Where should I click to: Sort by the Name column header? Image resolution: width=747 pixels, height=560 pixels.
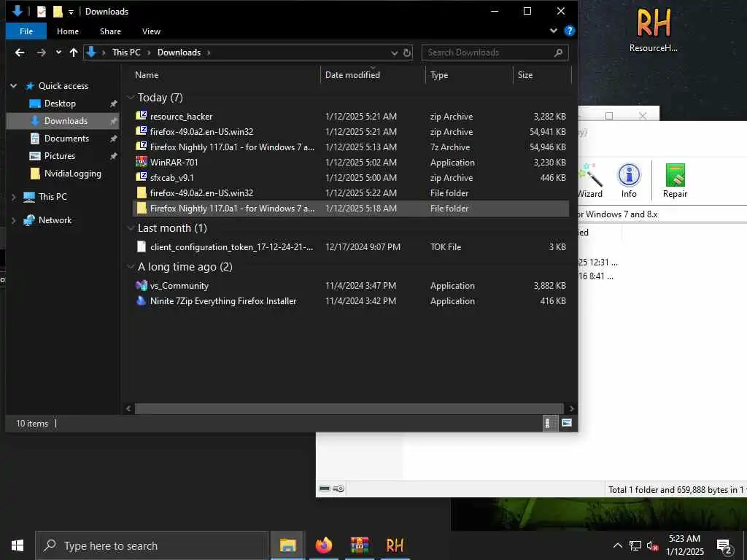(x=147, y=75)
